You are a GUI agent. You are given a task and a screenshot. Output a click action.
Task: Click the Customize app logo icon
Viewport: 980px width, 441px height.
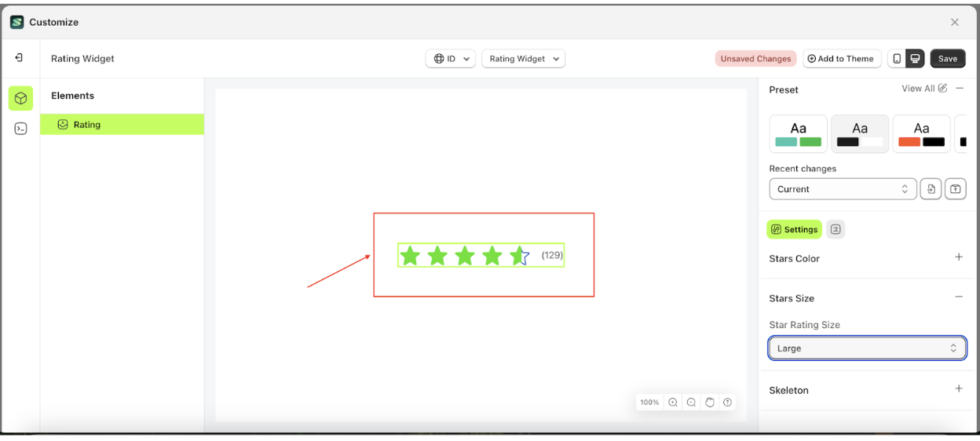pyautogui.click(x=17, y=22)
